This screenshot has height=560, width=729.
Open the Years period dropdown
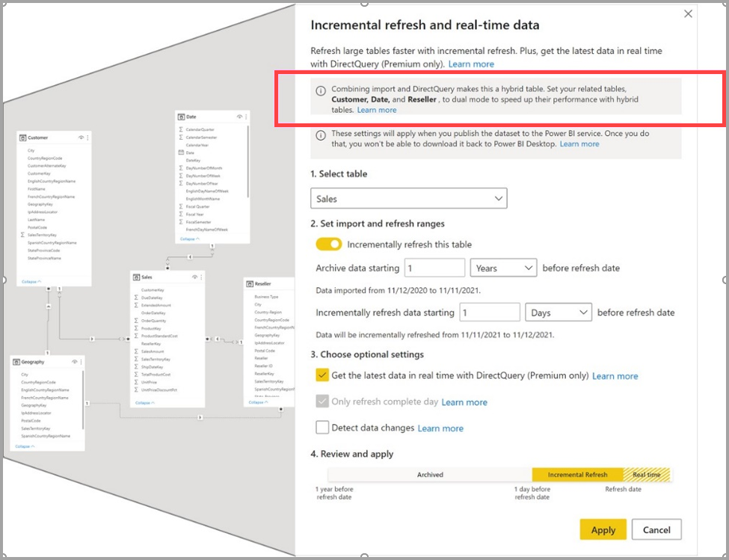(x=503, y=268)
